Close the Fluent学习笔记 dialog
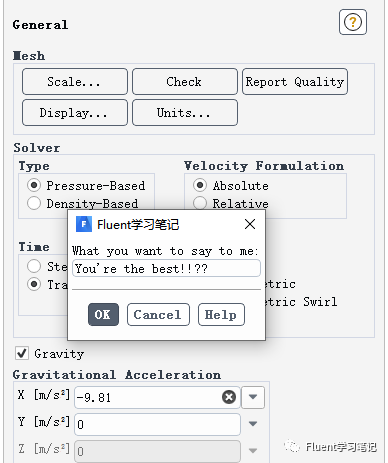Viewport: 388px width, 463px height. pyautogui.click(x=250, y=224)
